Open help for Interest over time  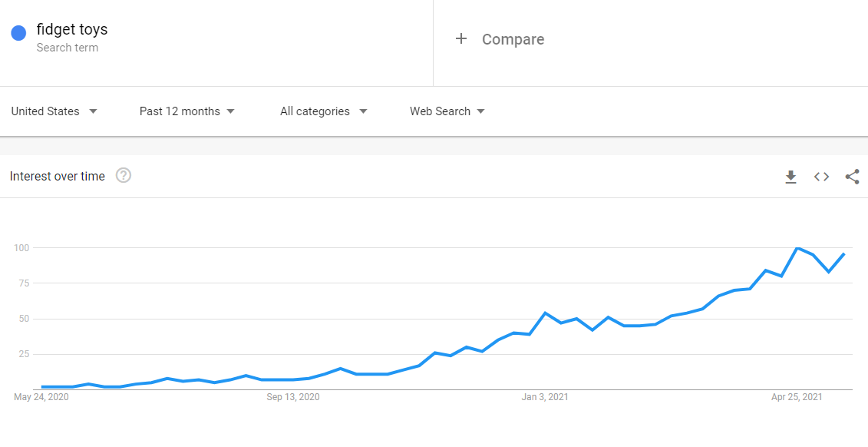(x=124, y=176)
